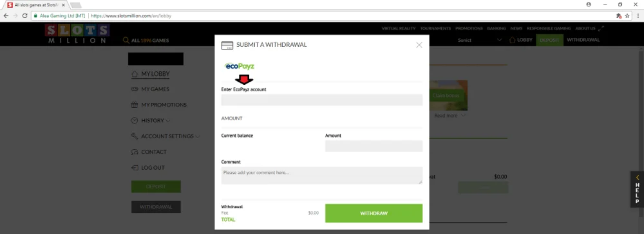Image resolution: width=644 pixels, height=234 pixels.
Task: Click the ACCOUNT SETTINGS wrench icon
Action: pyautogui.click(x=135, y=136)
